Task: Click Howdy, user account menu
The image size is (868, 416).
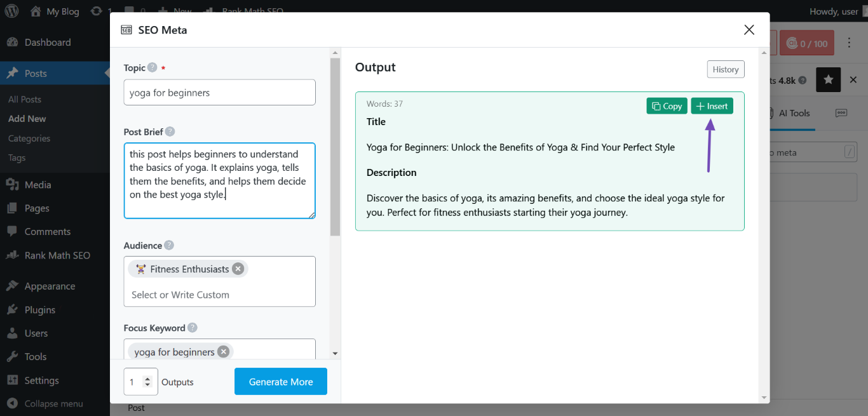Action: pyautogui.click(x=834, y=11)
